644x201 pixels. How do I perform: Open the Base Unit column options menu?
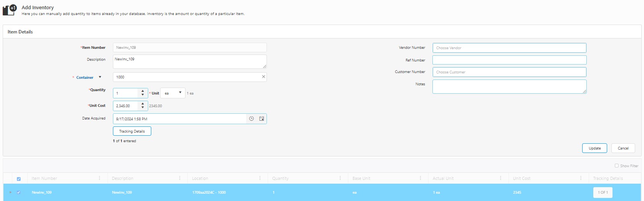[x=421, y=178]
